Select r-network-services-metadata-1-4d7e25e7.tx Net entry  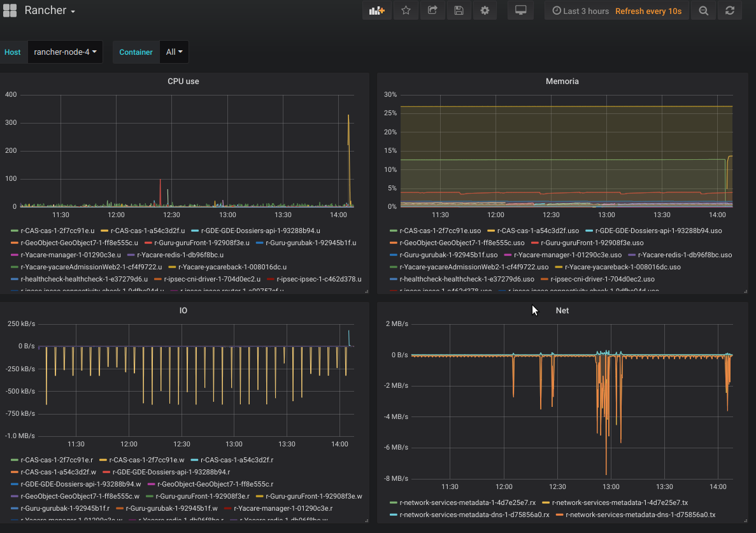point(620,502)
